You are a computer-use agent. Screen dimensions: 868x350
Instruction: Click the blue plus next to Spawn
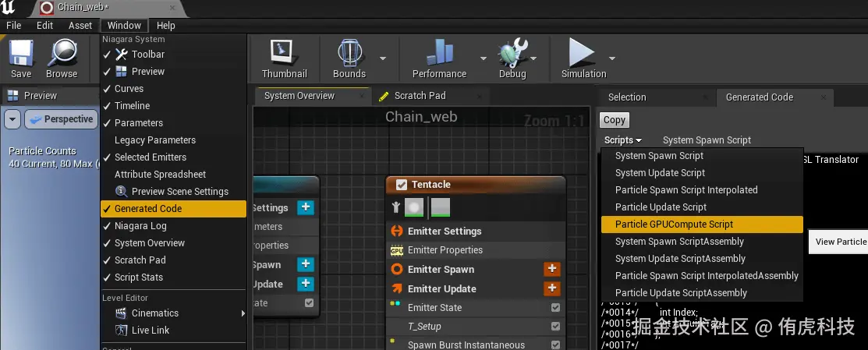tap(306, 264)
